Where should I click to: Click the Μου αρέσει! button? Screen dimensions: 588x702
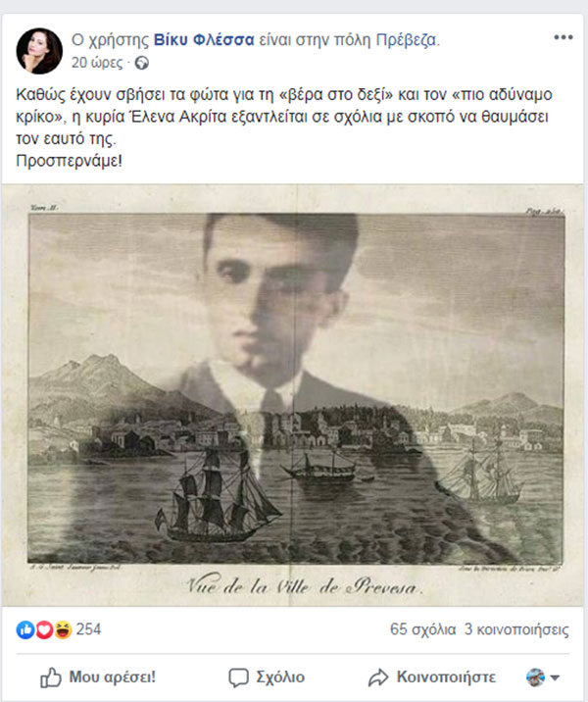click(x=98, y=677)
